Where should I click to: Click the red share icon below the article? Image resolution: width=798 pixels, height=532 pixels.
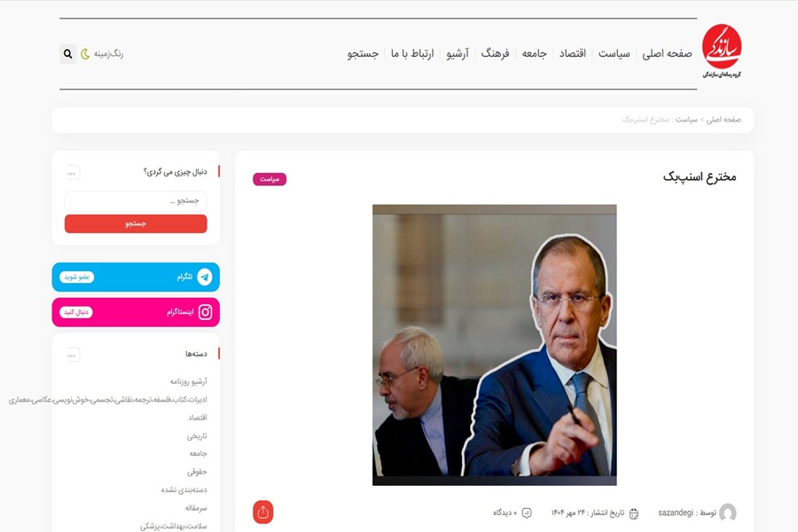click(262, 512)
